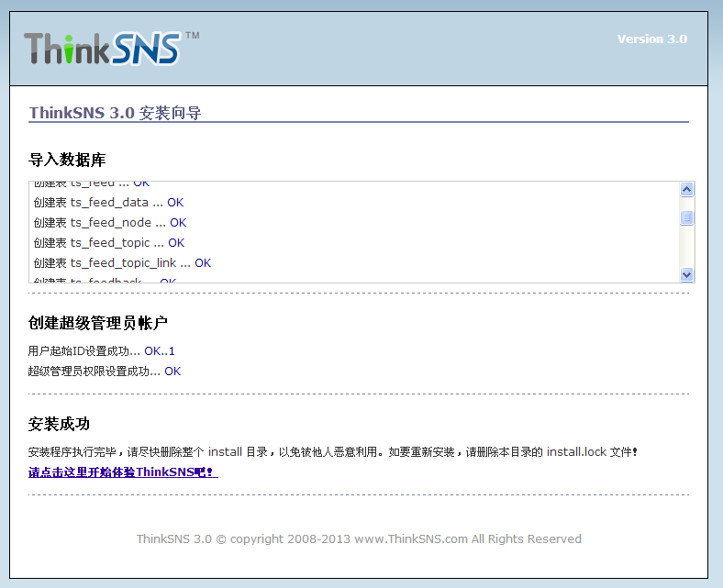The height and width of the screenshot is (588, 723).
Task: Click the ts_feed_topic_link log entry
Action: point(122,263)
